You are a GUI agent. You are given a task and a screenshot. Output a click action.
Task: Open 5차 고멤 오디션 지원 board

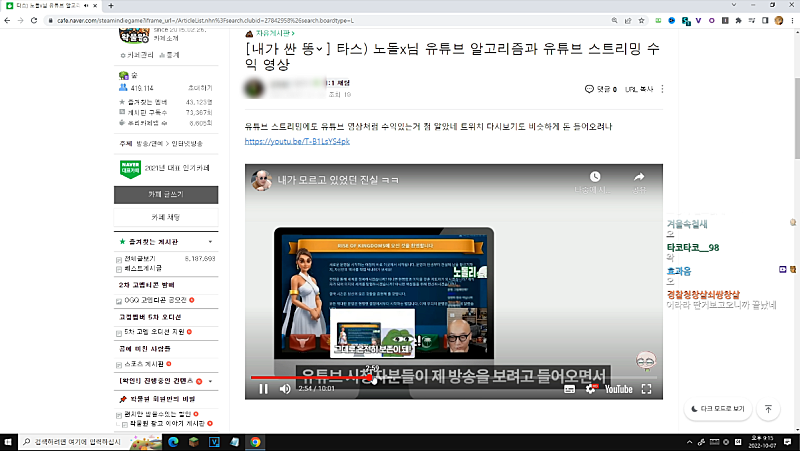coord(154,332)
